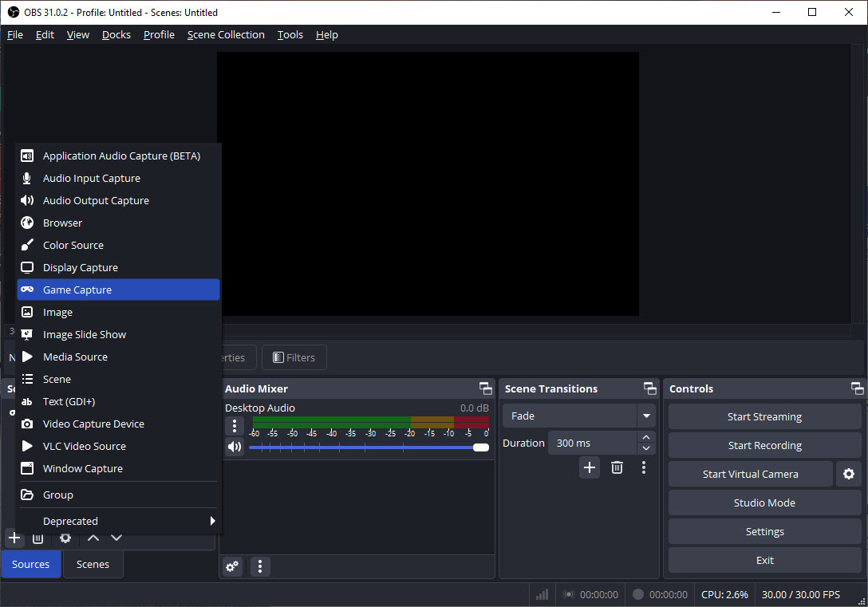Screen dimensions: 868x607
Task: Open the Docks menu
Action: pos(116,35)
